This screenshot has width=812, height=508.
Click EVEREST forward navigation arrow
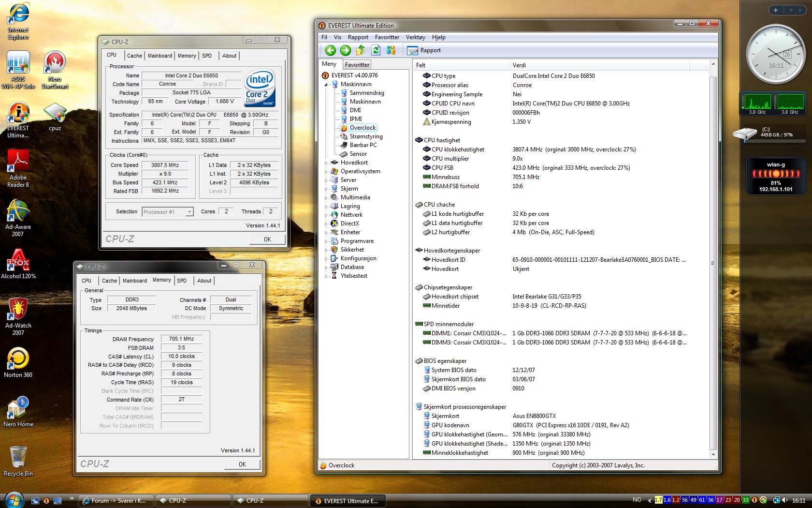[346, 50]
